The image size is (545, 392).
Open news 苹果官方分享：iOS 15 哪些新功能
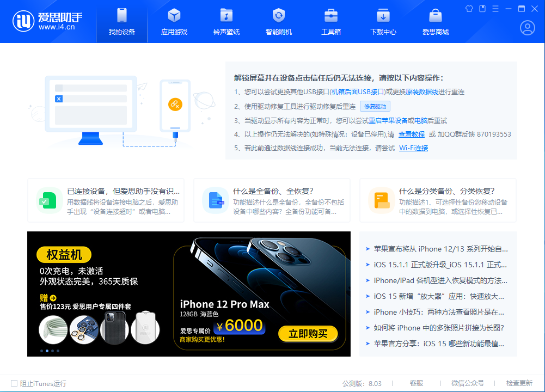pos(439,344)
